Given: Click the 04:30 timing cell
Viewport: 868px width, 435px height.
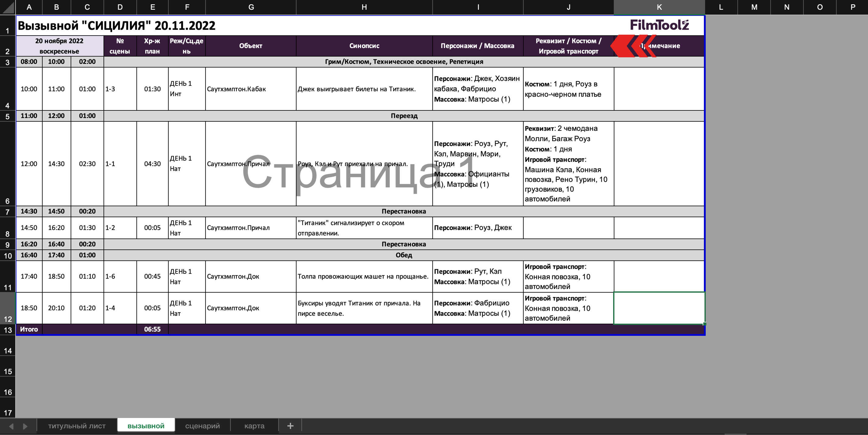Looking at the screenshot, I should [152, 164].
